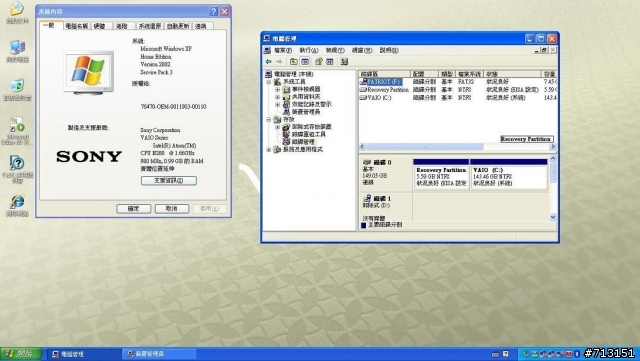The width and height of the screenshot is (640, 361).
Task: Click the view list icon beside the Help icon
Action: click(330, 62)
